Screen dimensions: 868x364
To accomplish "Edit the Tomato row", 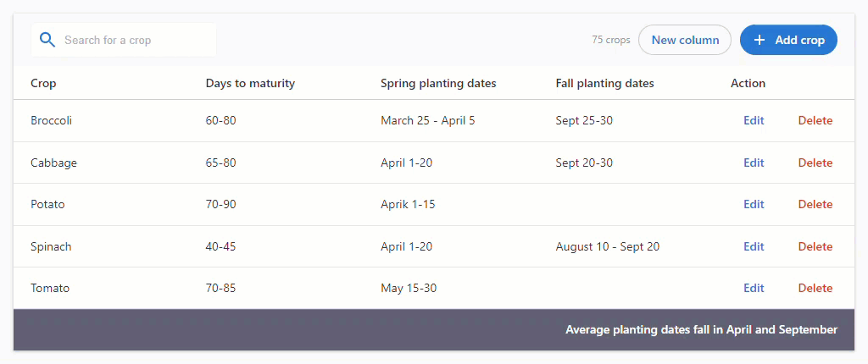I will click(754, 288).
